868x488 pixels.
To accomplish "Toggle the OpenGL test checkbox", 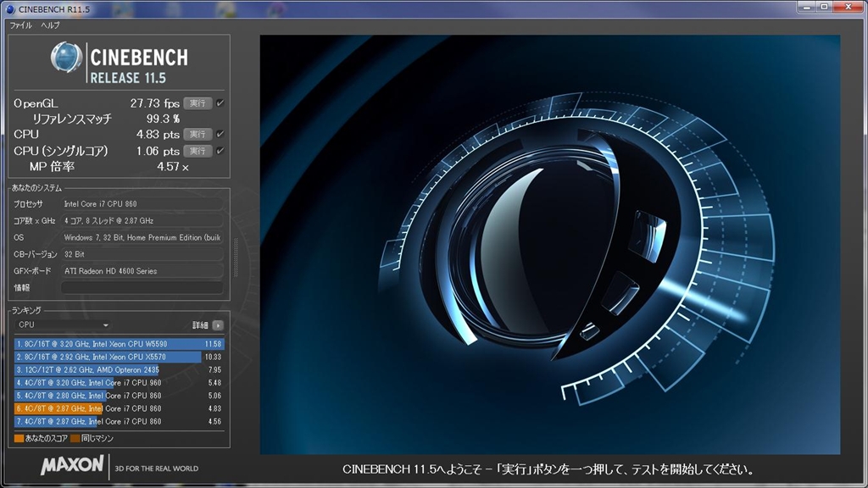I will [x=220, y=103].
